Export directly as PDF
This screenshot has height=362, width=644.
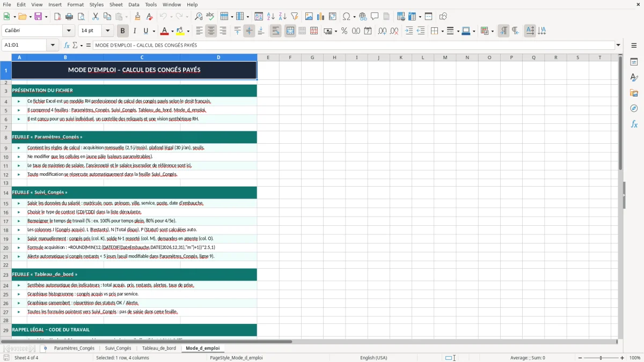tap(57, 17)
